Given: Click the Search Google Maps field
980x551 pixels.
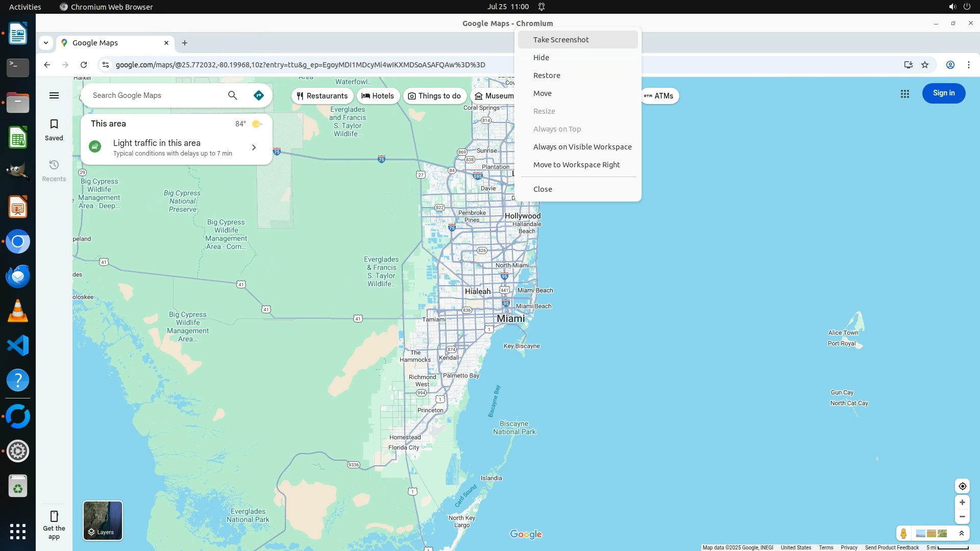Looking at the screenshot, I should coord(153,95).
